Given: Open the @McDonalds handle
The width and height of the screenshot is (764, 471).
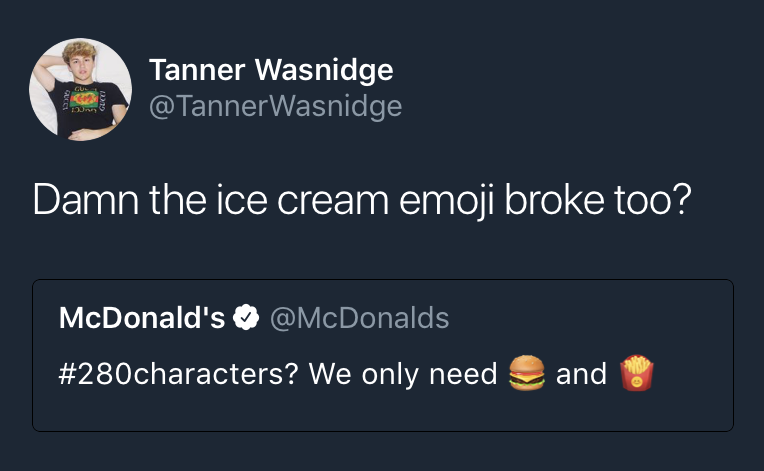Looking at the screenshot, I should 360,318.
